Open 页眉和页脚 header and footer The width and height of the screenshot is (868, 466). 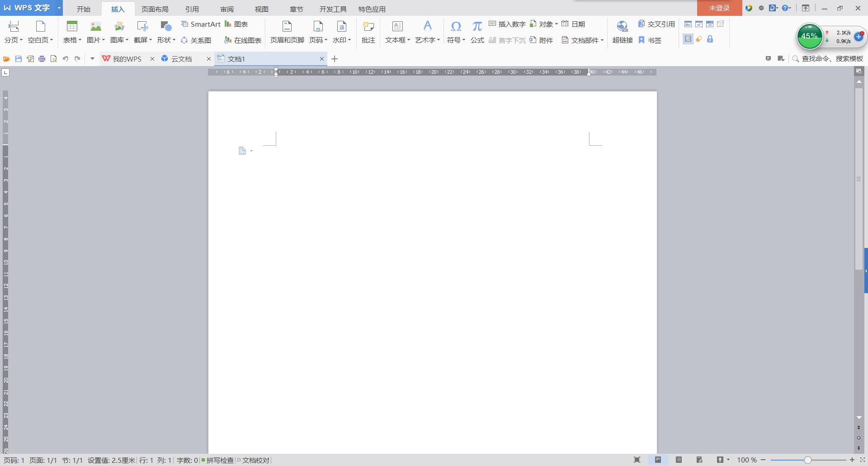(287, 32)
